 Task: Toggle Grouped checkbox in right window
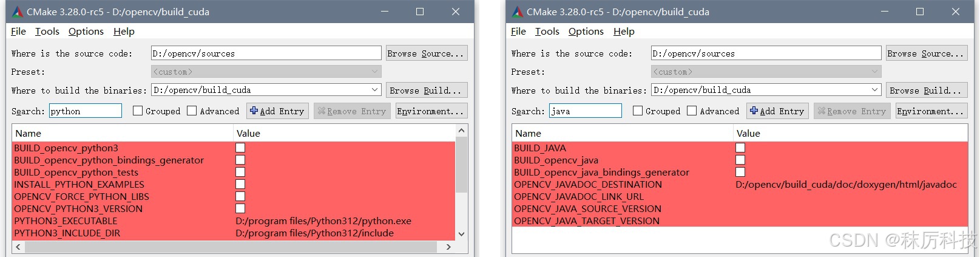[x=638, y=111]
